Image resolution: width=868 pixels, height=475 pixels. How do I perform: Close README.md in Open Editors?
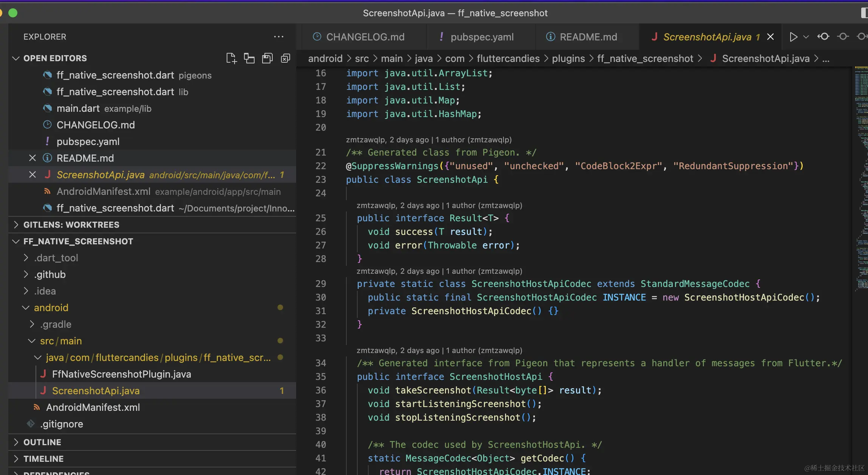[32, 158]
